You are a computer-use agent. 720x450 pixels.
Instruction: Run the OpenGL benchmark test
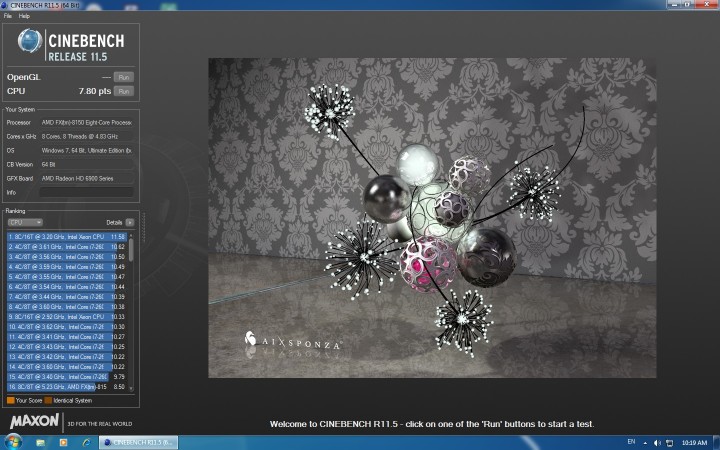coord(124,77)
